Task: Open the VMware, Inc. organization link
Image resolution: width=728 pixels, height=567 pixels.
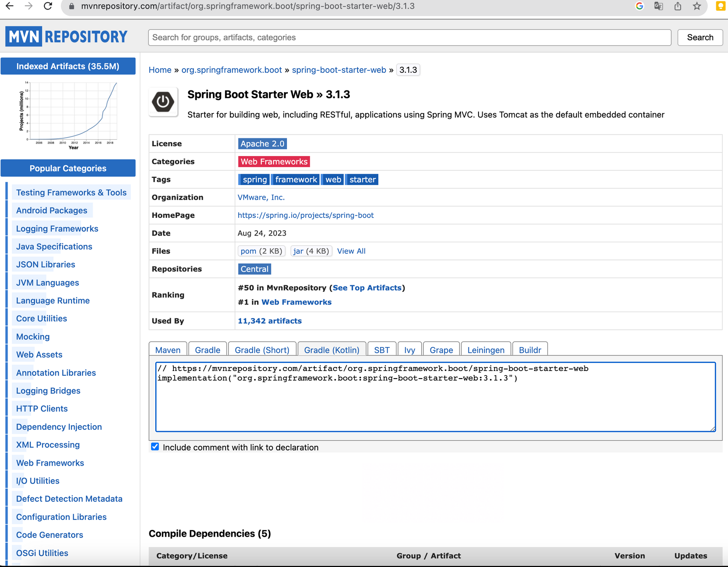Action: tap(261, 197)
